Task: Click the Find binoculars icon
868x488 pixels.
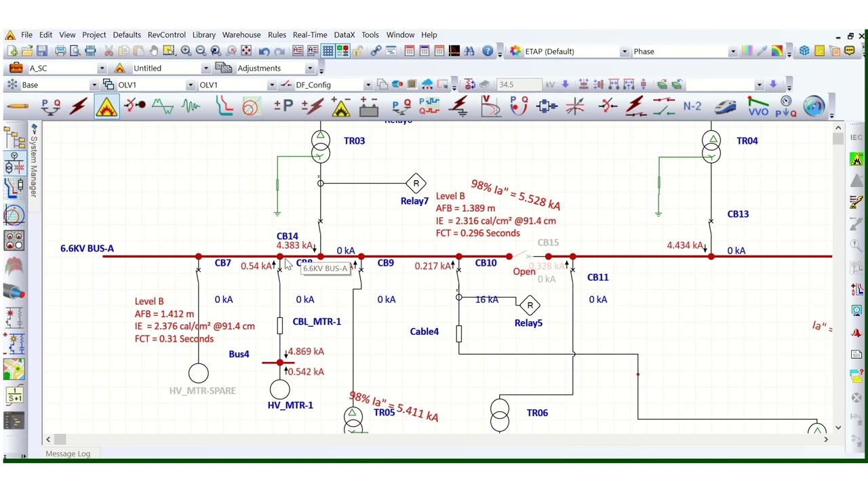Action: 469,52
